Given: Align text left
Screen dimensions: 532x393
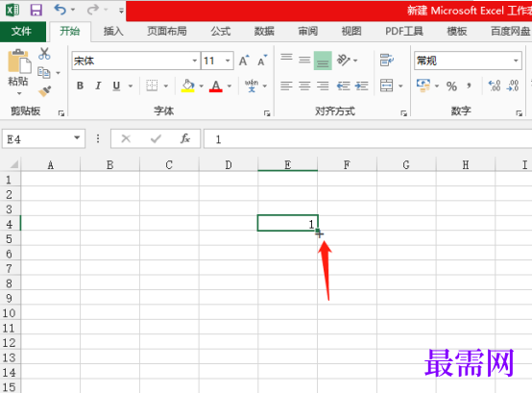Looking at the screenshot, I should [x=286, y=86].
